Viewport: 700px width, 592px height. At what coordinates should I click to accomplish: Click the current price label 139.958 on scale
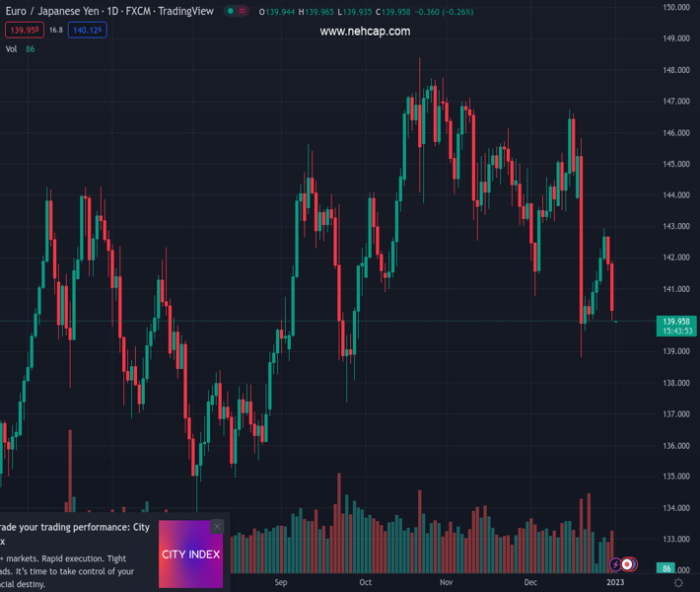click(675, 322)
